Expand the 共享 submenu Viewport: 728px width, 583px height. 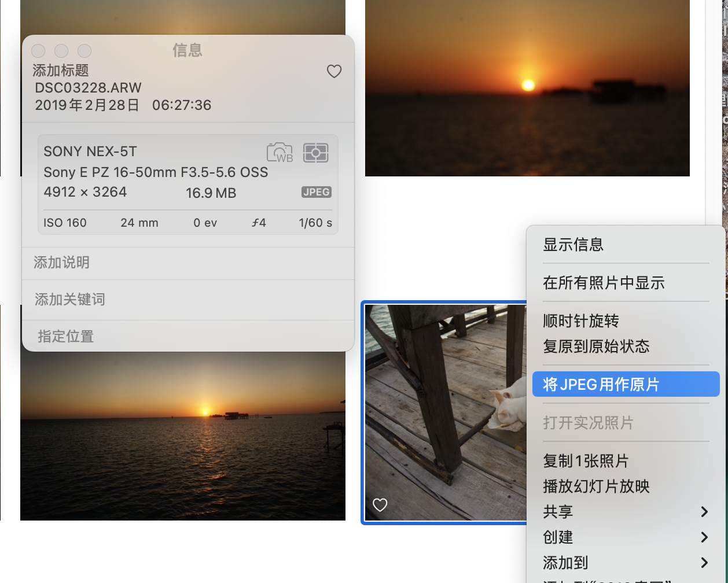[x=625, y=511]
